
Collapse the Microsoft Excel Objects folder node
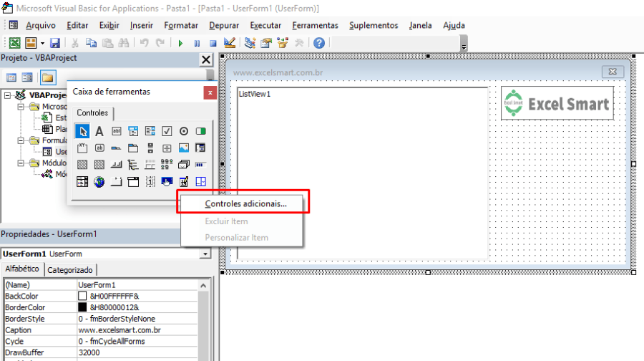pos(21,107)
